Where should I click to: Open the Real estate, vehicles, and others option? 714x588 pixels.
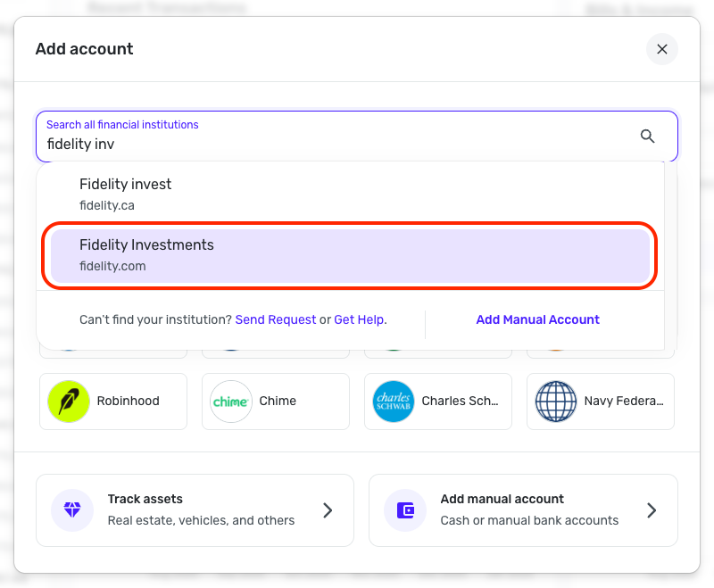(201, 520)
